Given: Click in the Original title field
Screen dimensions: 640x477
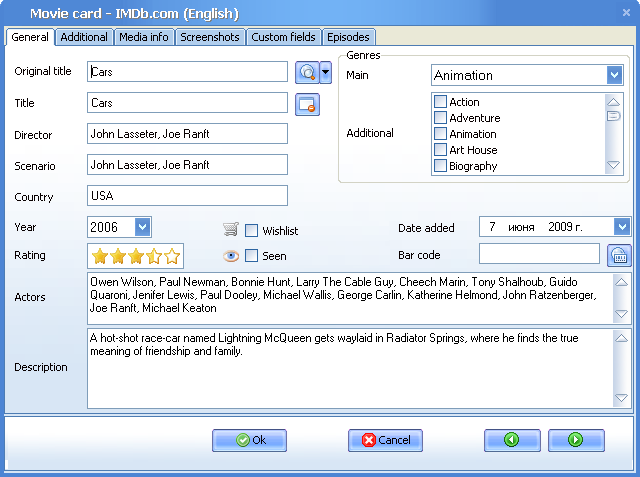Looking at the screenshot, I should point(187,72).
